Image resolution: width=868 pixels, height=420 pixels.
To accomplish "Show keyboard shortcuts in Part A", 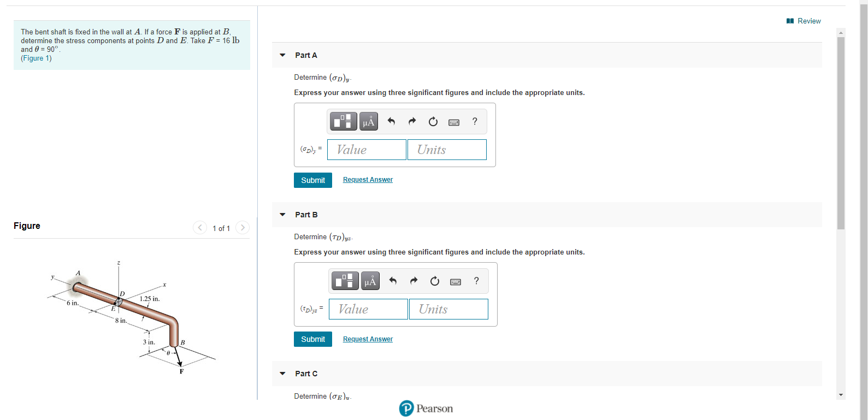I will (x=454, y=122).
